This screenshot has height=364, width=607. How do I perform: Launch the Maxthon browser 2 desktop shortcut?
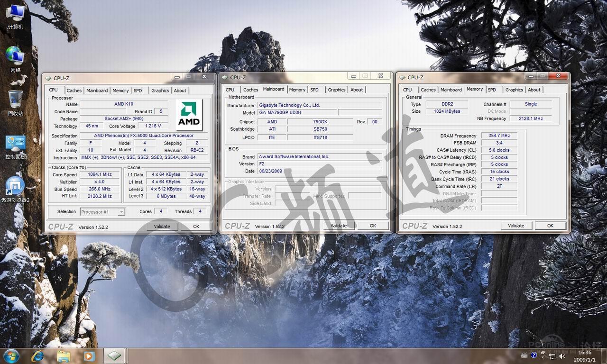[x=16, y=190]
